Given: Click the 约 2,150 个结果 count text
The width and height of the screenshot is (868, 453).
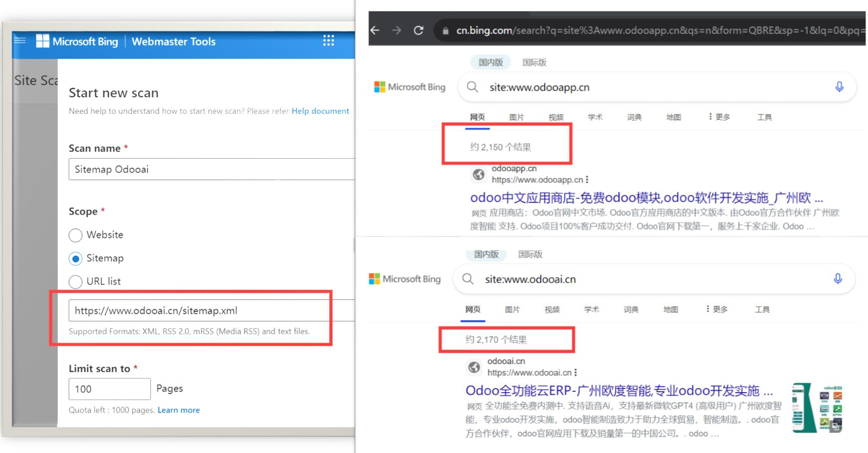Looking at the screenshot, I should tap(500, 147).
